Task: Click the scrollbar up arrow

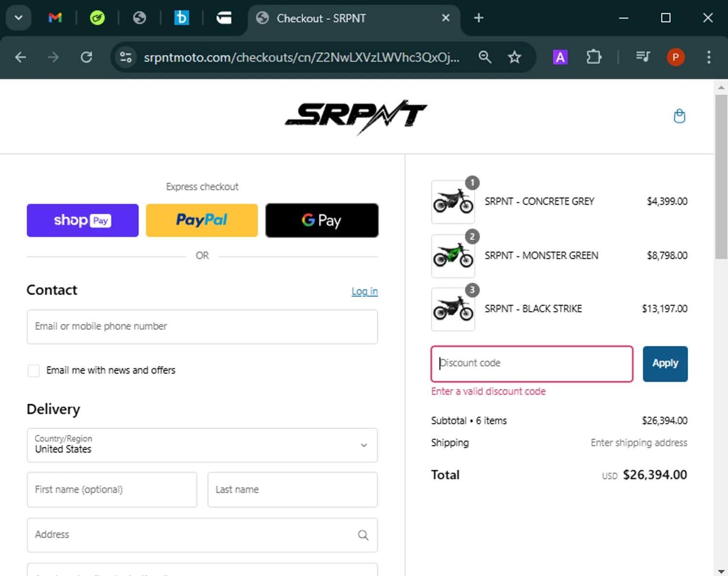Action: coord(721,87)
